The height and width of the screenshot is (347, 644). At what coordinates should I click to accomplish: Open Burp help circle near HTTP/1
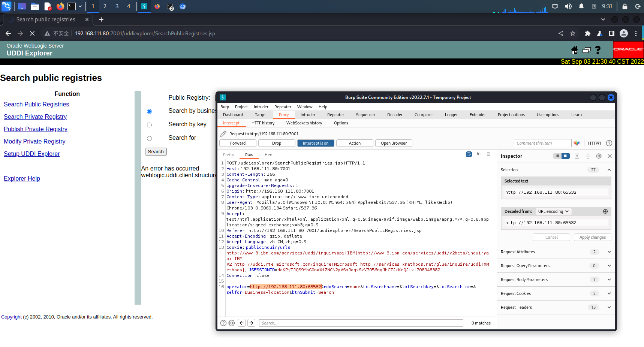tap(609, 143)
